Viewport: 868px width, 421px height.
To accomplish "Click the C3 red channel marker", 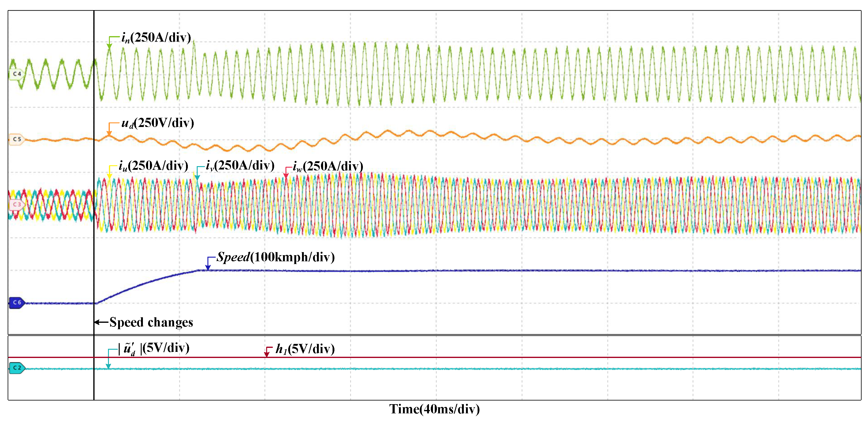I will (17, 205).
